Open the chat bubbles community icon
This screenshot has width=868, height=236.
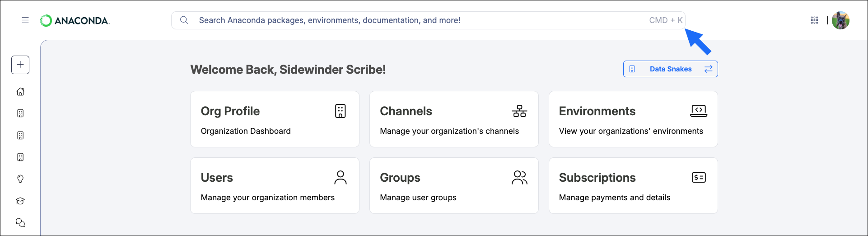tap(20, 223)
